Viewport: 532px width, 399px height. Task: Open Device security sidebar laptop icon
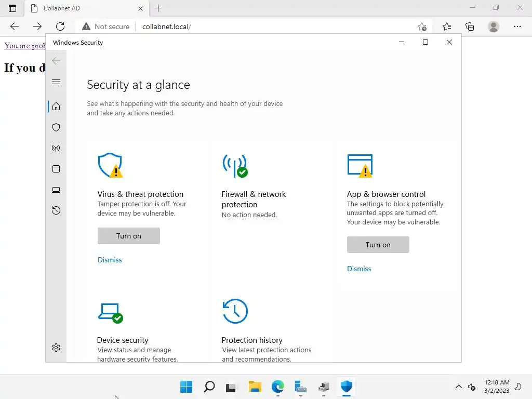[56, 190]
